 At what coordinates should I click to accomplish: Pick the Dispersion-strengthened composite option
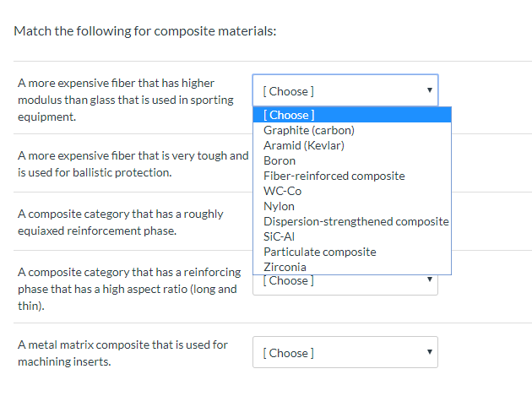pyautogui.click(x=356, y=221)
